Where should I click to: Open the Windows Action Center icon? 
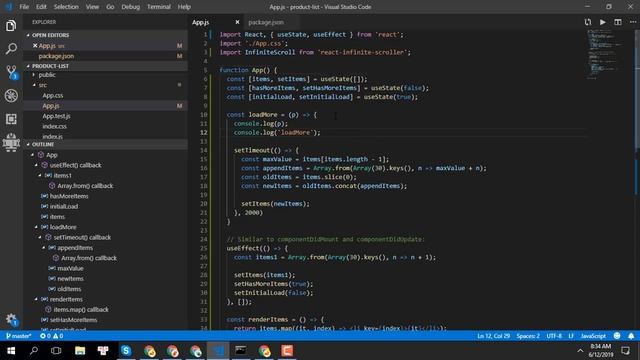[x=625, y=351]
